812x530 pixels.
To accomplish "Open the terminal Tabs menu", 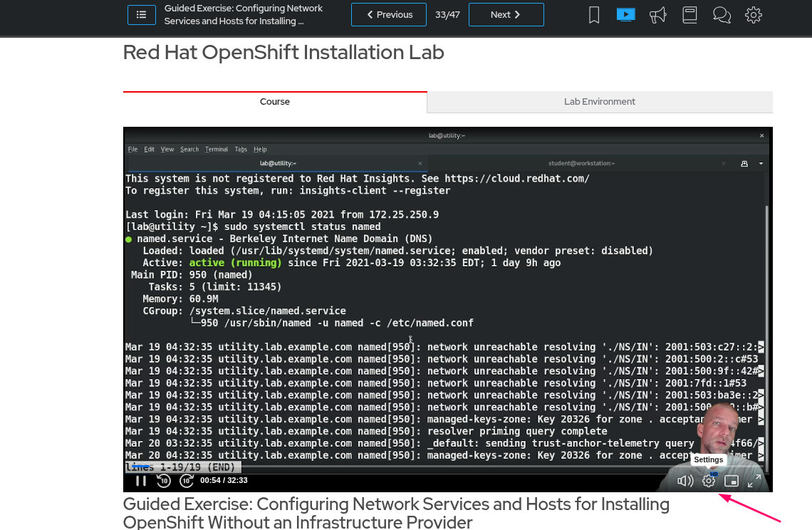I will (241, 149).
